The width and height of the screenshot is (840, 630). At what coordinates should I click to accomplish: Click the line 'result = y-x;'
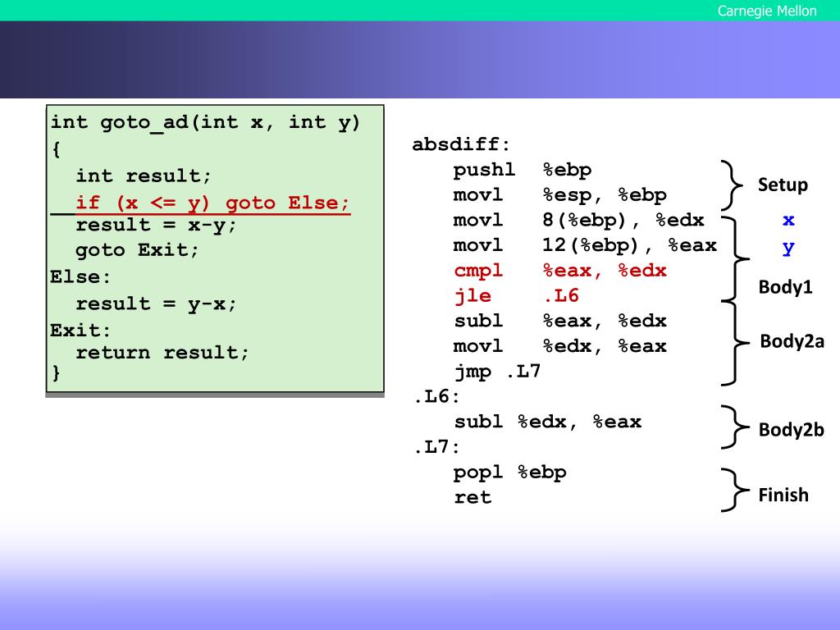pyautogui.click(x=156, y=304)
